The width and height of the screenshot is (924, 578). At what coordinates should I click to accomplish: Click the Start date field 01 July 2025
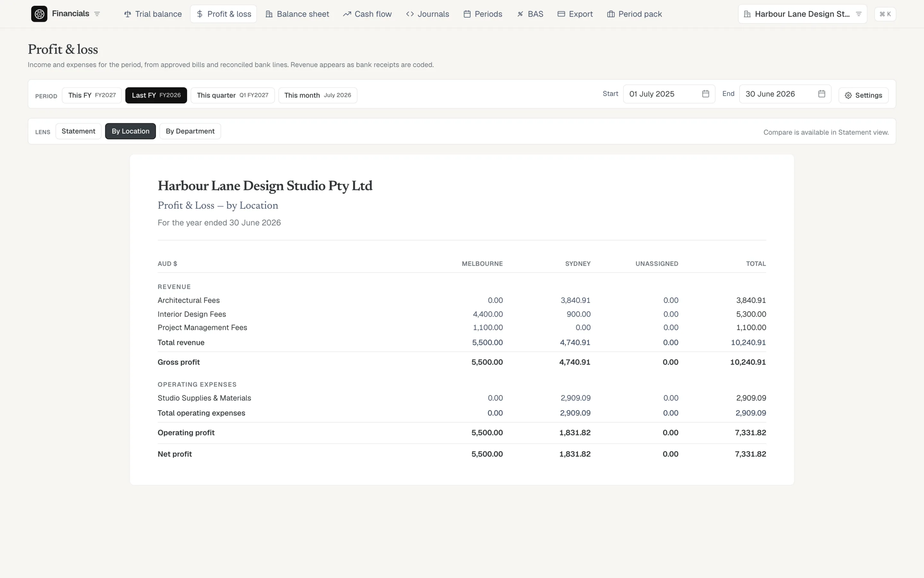669,94
